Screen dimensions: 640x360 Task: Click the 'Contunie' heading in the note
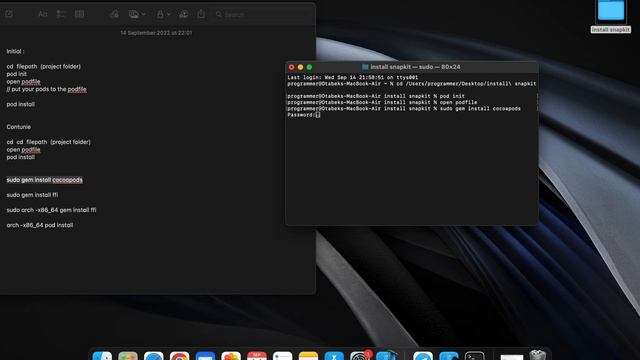(19, 127)
